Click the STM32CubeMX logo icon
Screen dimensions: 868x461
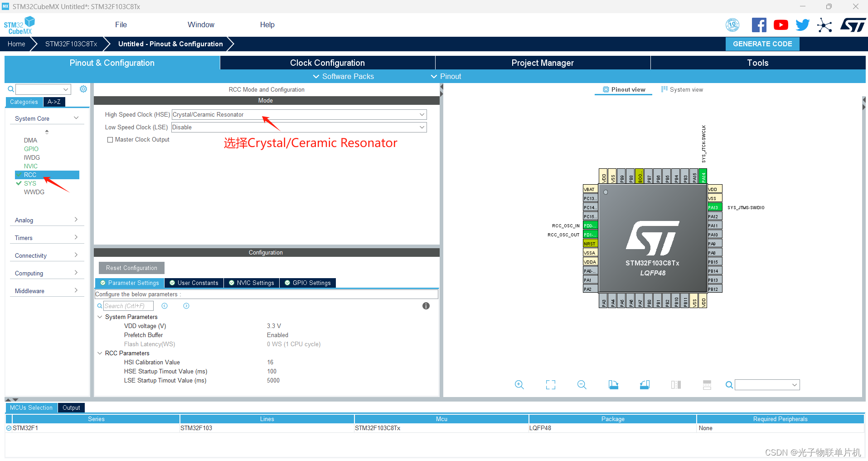pos(19,25)
